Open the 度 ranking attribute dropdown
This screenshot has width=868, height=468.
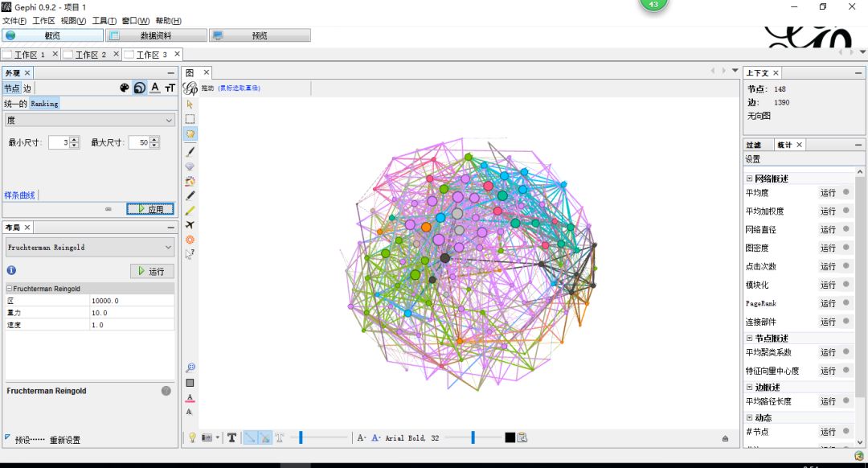[90, 120]
